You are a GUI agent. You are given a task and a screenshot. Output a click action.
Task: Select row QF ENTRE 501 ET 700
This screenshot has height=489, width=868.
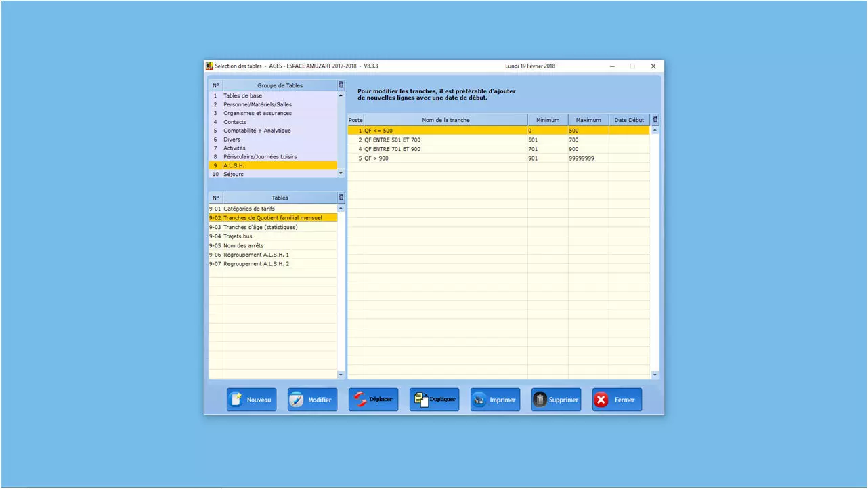click(498, 140)
